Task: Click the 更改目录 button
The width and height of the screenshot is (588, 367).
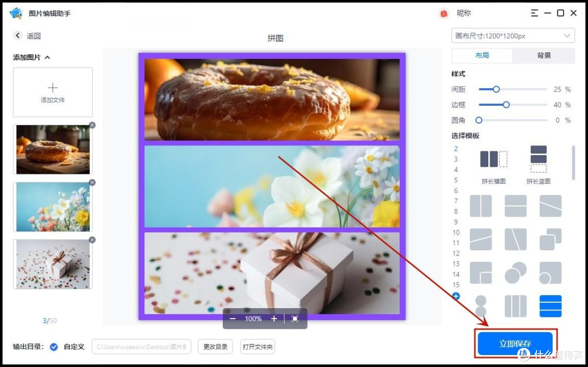Action: (215, 347)
